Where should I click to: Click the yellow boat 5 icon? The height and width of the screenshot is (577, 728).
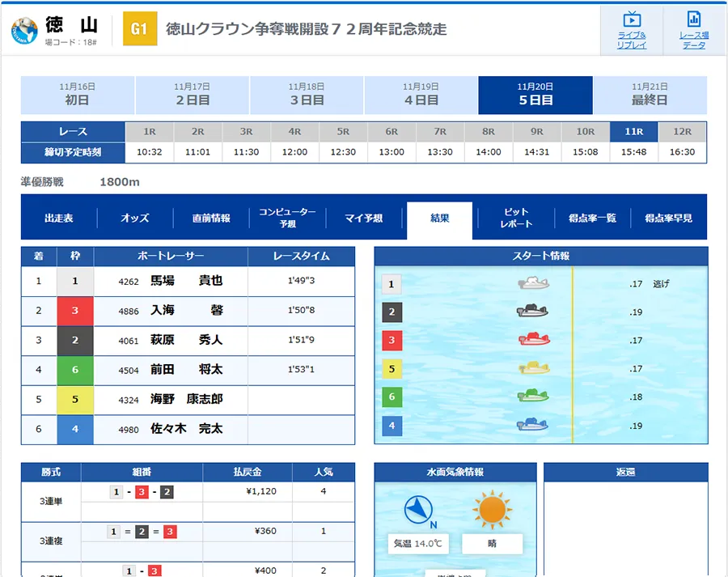tap(533, 367)
